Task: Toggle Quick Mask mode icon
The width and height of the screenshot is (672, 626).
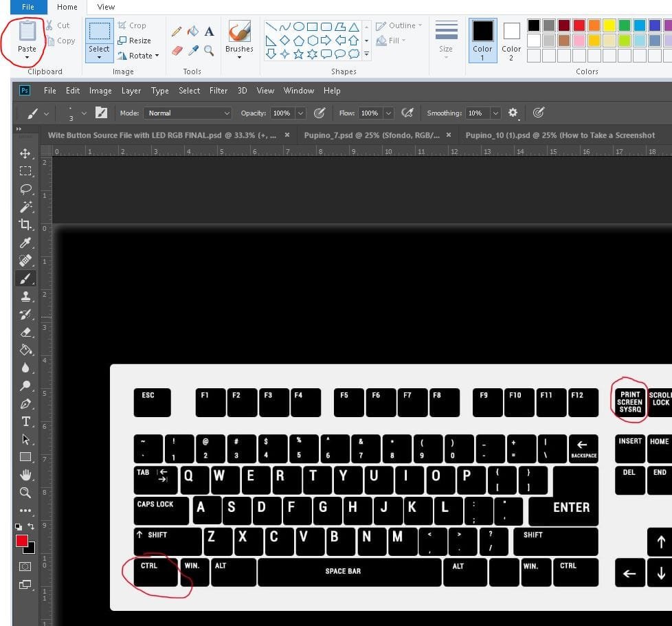Action: 25,566
